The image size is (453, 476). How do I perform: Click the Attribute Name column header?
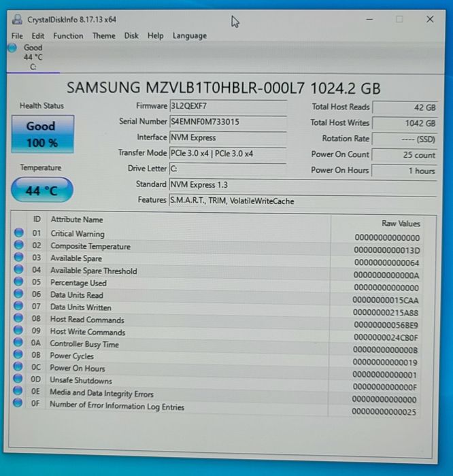click(77, 220)
